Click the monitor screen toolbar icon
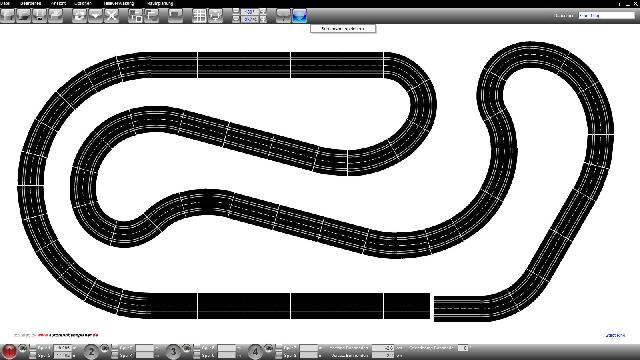The width and height of the screenshot is (640, 360). click(x=215, y=16)
